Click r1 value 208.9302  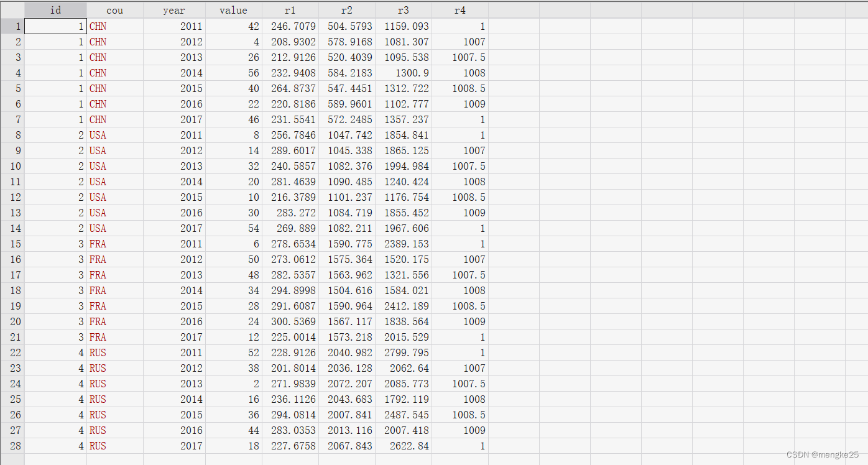pyautogui.click(x=290, y=42)
